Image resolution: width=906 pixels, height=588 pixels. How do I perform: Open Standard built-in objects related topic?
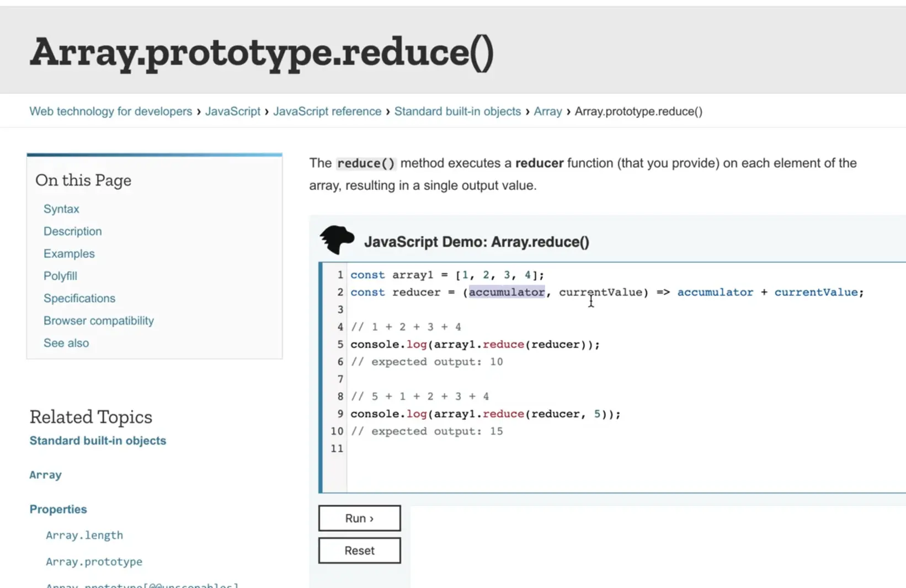click(98, 441)
